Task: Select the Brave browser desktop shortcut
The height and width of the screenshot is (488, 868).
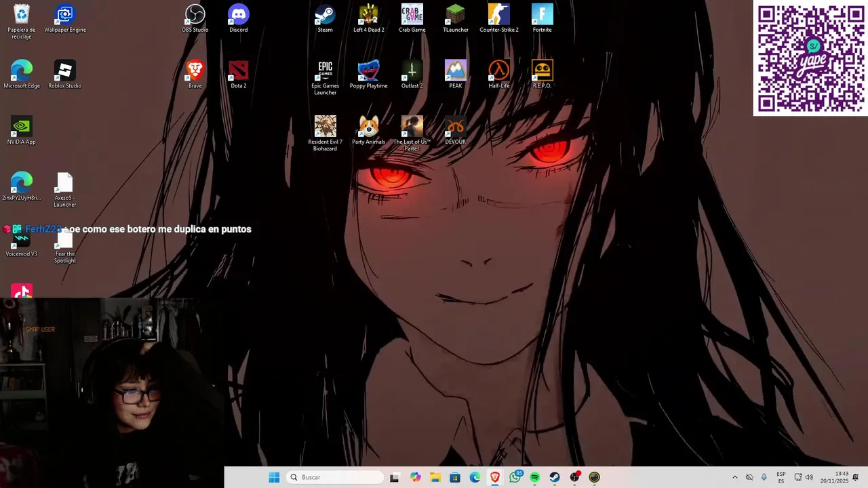Action: (195, 75)
